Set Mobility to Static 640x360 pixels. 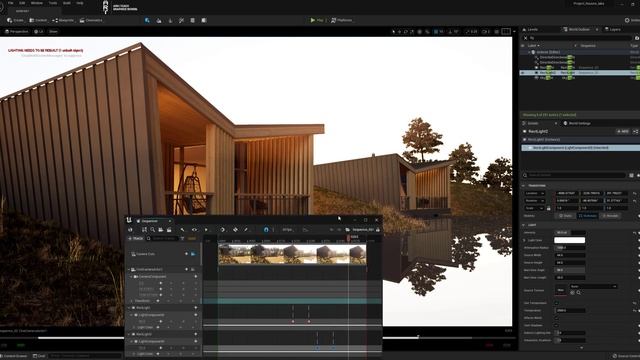click(565, 216)
